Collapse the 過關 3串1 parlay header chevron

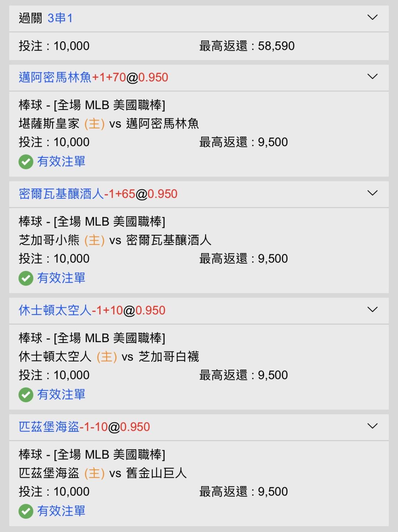(373, 17)
